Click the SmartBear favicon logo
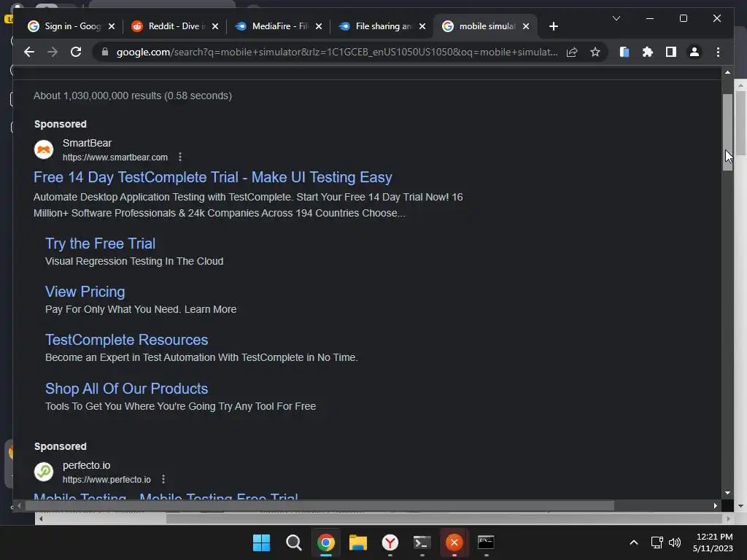 click(44, 149)
